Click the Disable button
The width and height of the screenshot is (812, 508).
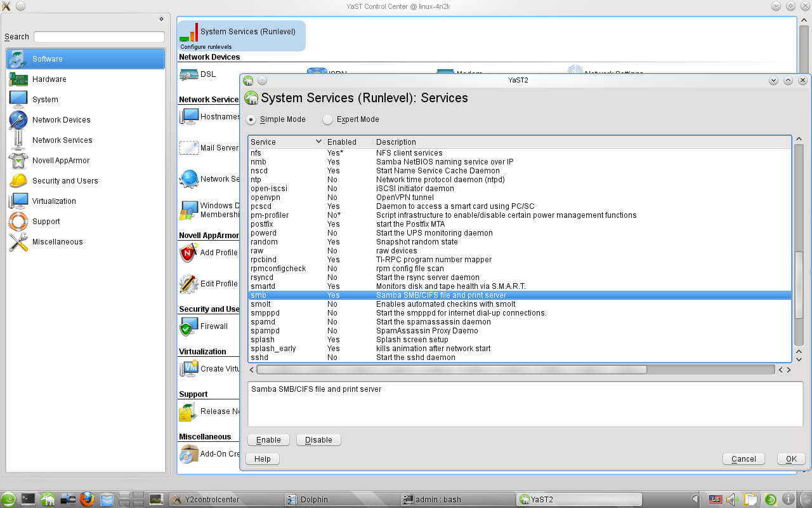coord(318,440)
